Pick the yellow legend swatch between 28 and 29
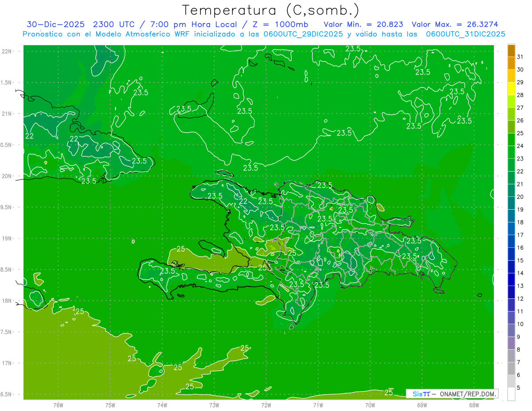This screenshot has height=411, width=532. tap(511, 89)
